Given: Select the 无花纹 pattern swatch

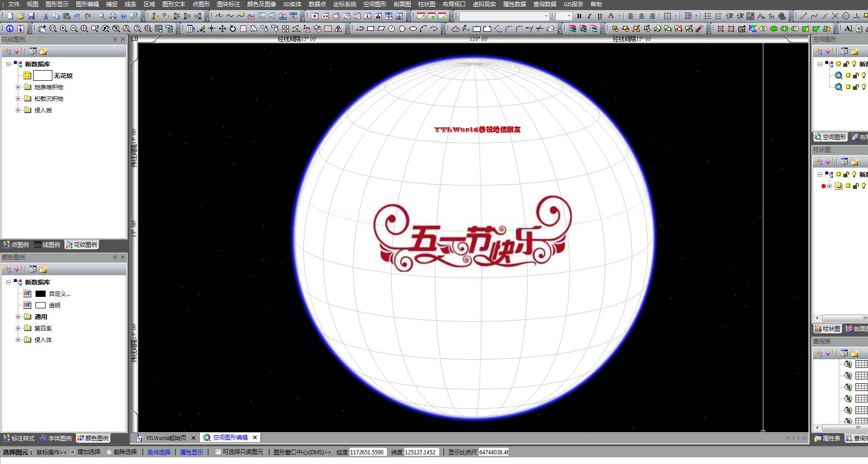Looking at the screenshot, I should coord(42,75).
